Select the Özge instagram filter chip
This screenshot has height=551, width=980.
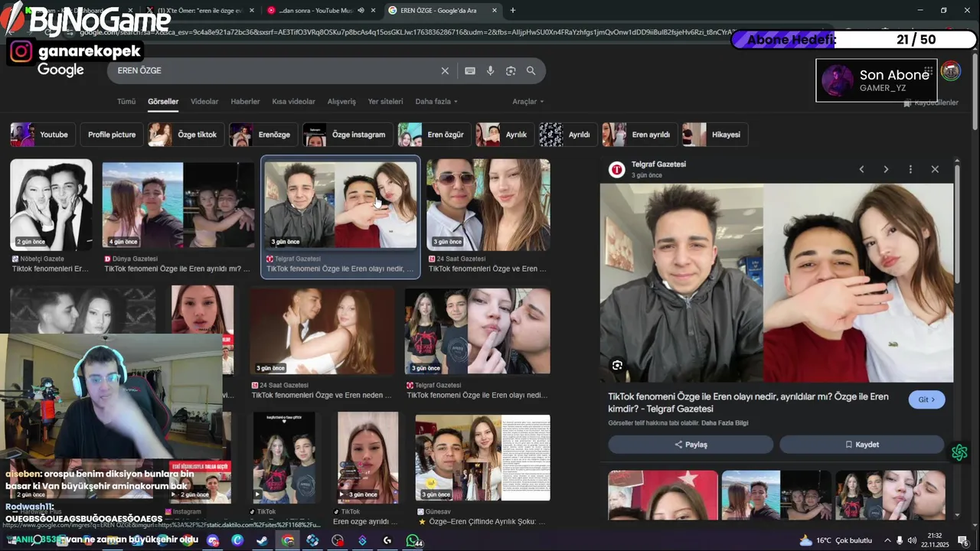348,135
